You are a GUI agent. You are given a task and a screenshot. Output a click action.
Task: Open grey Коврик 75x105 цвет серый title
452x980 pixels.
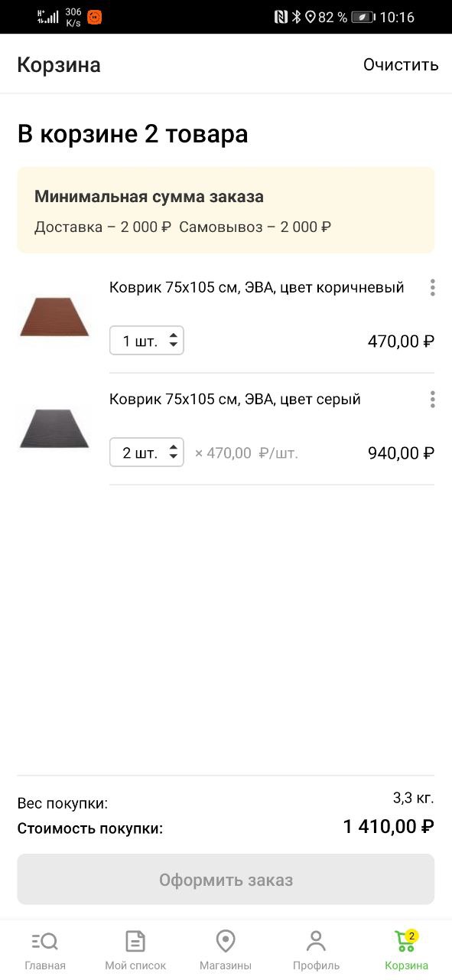[235, 400]
